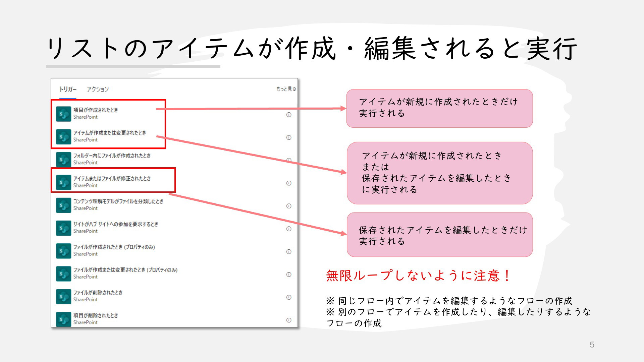
Task: Open info icon for アイテムまたはファイルが修正されたとき
Action: (289, 183)
